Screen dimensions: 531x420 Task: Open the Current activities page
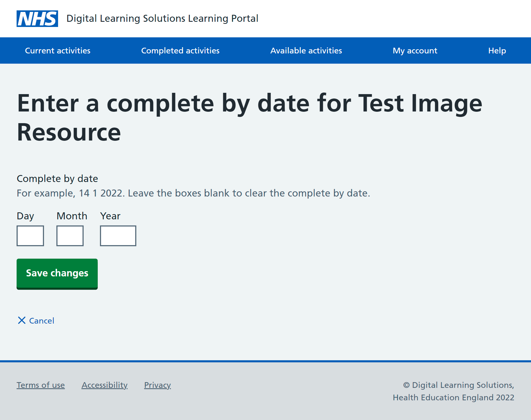coord(58,51)
